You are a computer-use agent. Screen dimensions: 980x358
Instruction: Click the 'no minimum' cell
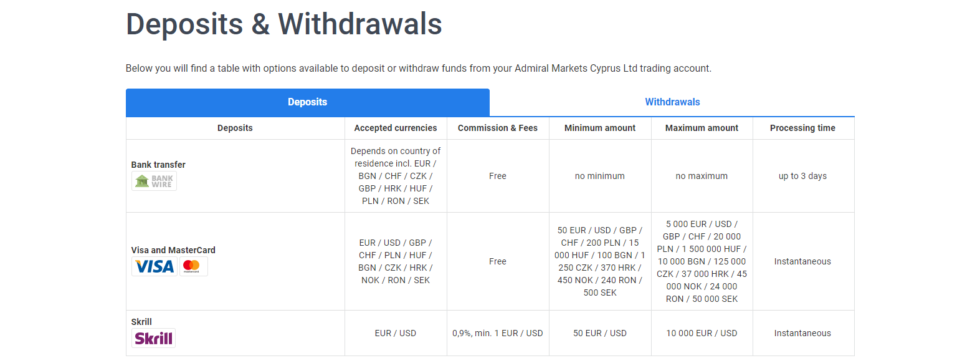[x=599, y=176]
